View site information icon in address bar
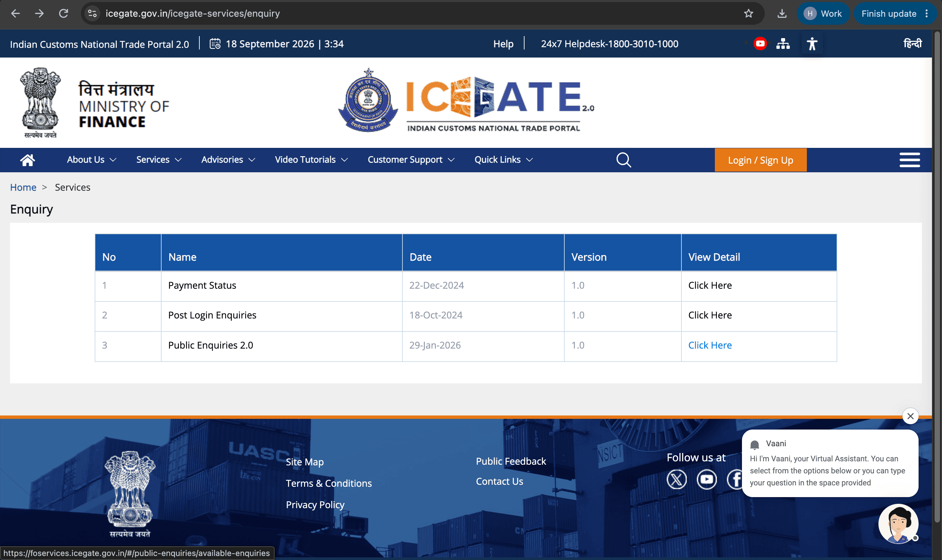The width and height of the screenshot is (942, 560). [x=92, y=14]
